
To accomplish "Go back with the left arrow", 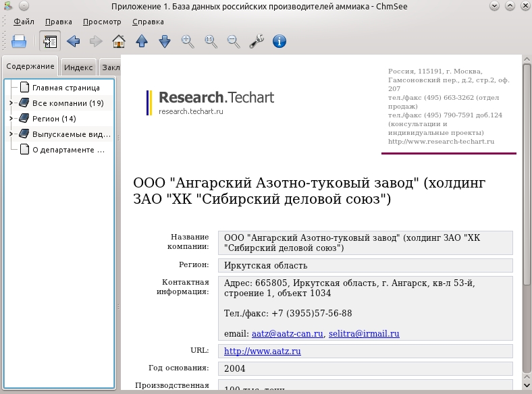I will coord(74,41).
